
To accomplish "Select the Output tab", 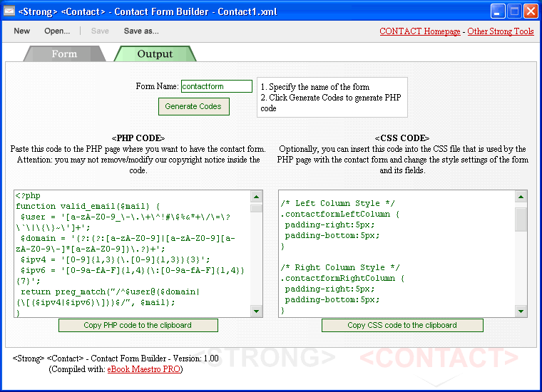I will pos(155,54).
